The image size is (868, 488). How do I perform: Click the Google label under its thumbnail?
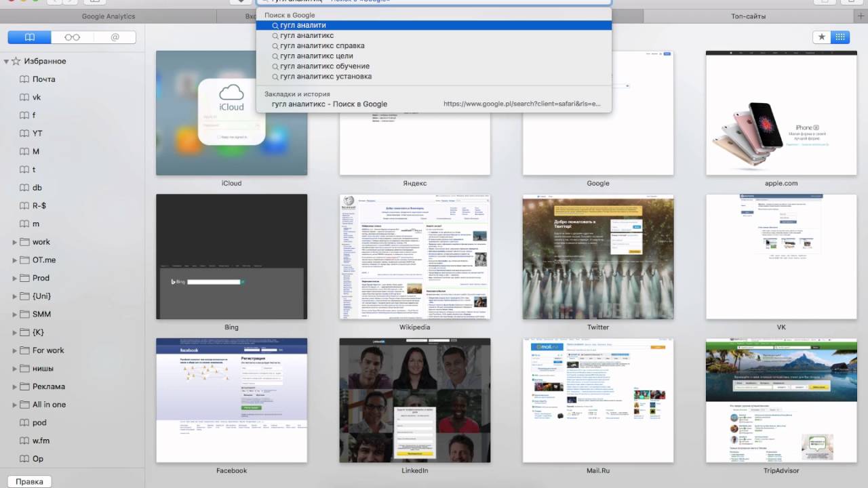[598, 183]
